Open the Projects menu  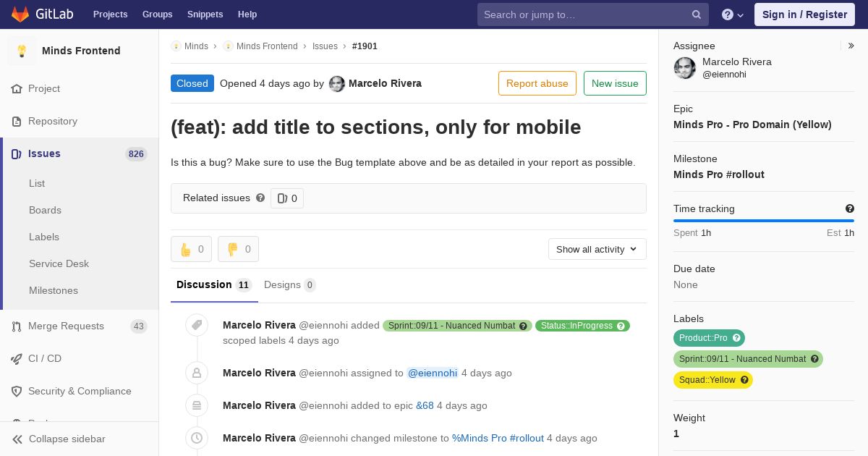[x=110, y=14]
